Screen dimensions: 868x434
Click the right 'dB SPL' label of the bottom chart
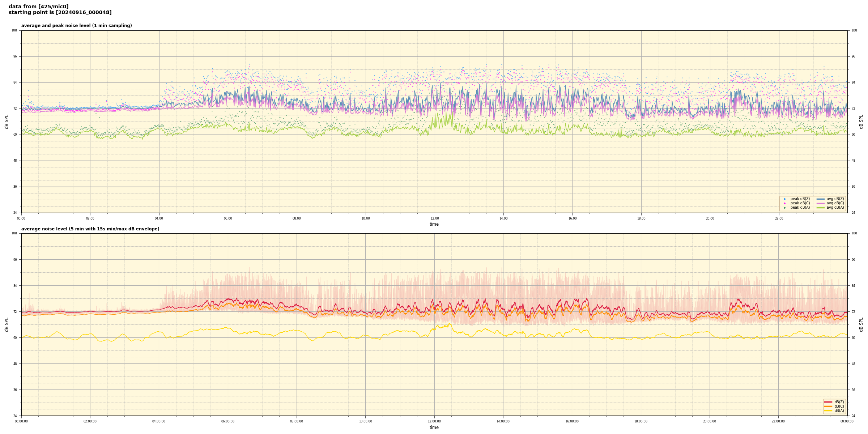(861, 324)
